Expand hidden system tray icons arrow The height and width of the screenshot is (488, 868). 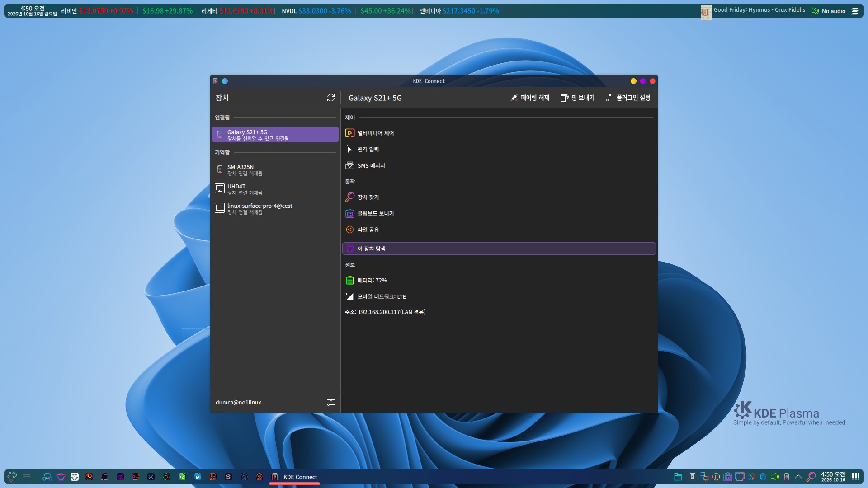(798, 477)
